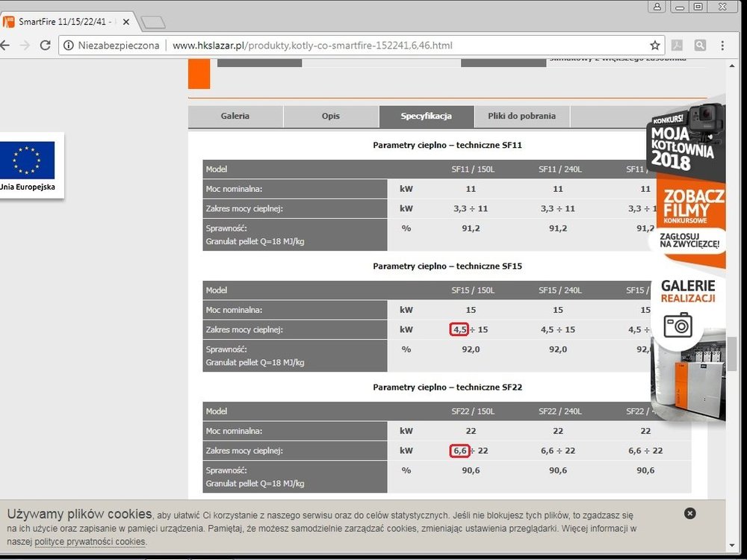
Task: Click the address bar URL field
Action: pos(373,46)
